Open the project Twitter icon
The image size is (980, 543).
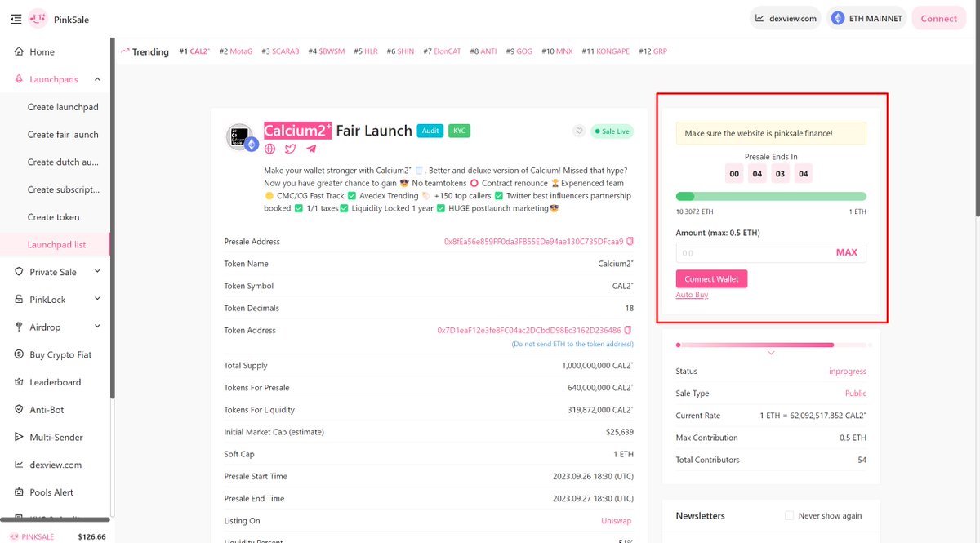click(x=290, y=149)
